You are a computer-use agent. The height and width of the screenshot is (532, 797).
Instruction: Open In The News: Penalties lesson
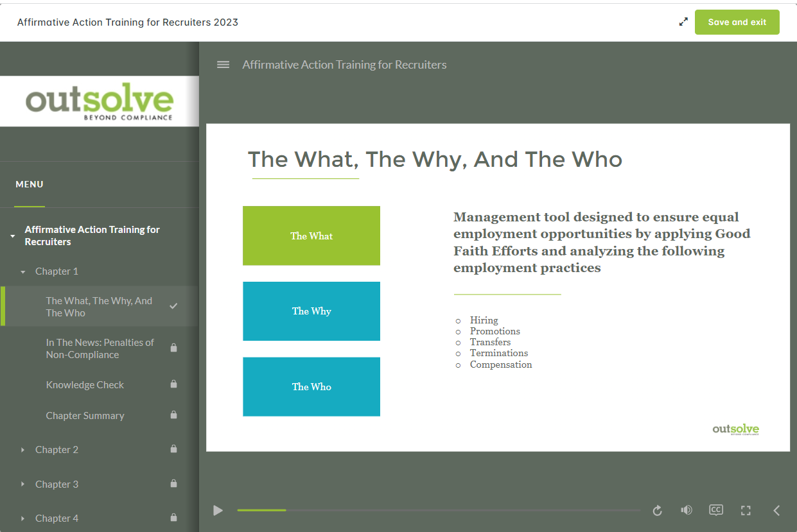click(x=100, y=348)
